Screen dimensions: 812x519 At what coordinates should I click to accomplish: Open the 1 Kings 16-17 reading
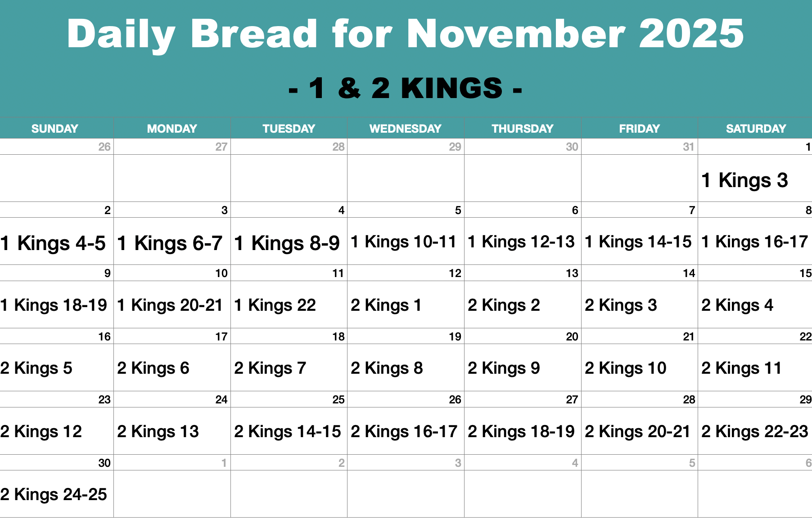754,242
